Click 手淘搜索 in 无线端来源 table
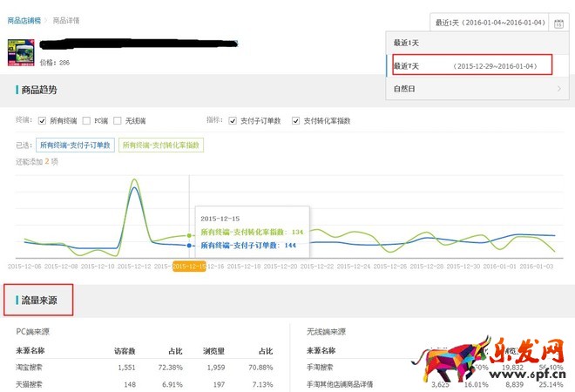 click(x=320, y=367)
